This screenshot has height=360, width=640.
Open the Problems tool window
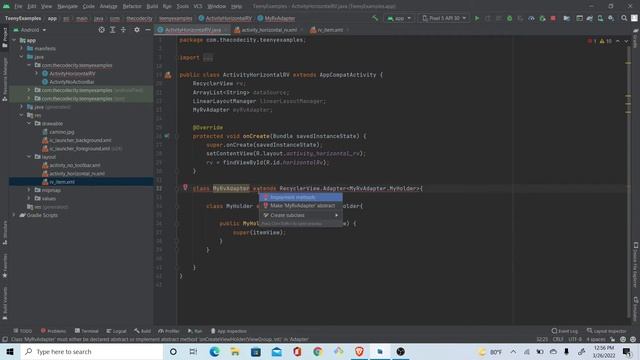point(53,331)
